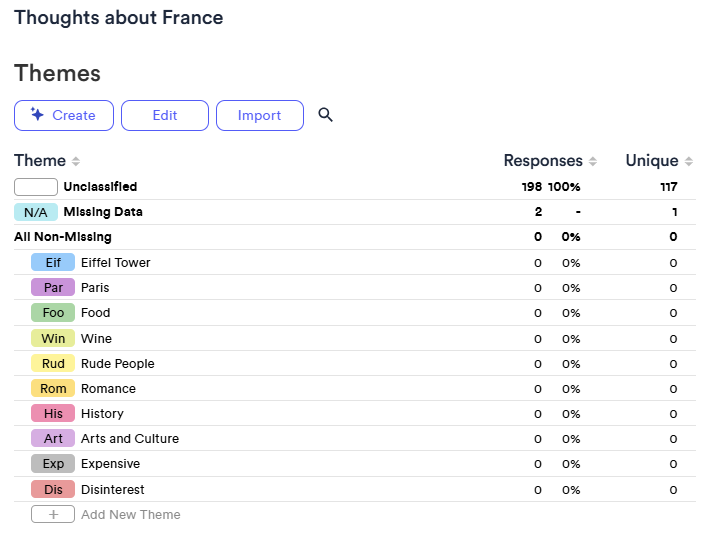Open the Disinterest theme row

coord(355,489)
